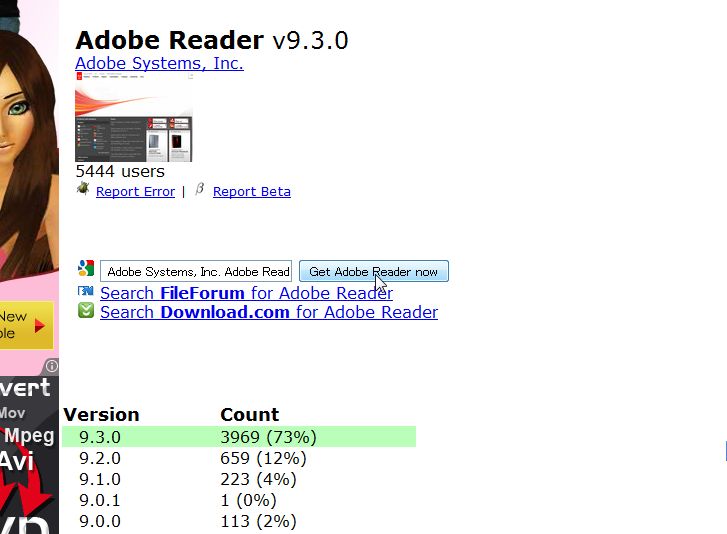Select the 113 (2%) count cell
Viewport: 727px width, 534px height.
point(258,521)
